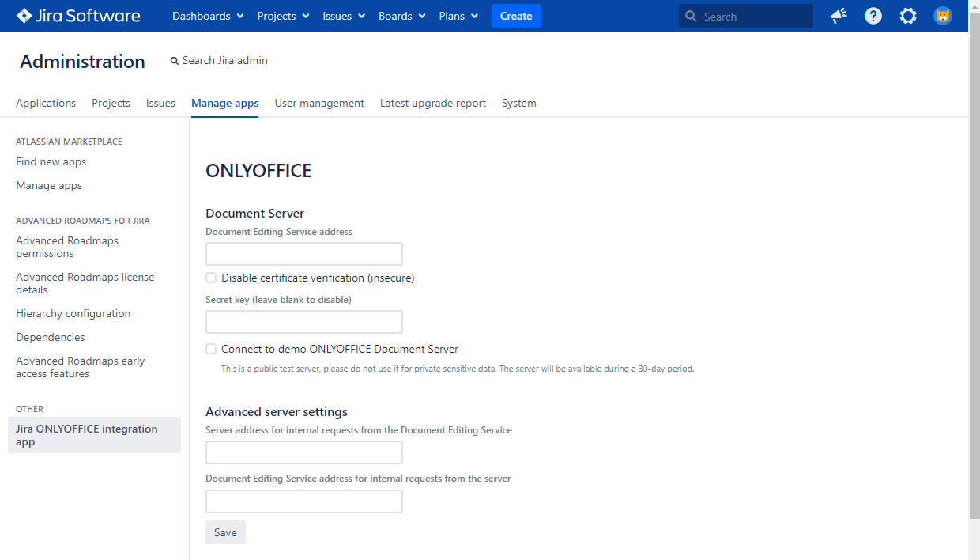Screen dimensions: 980x560
Task: Open the user profile avatar
Action: pos(943,16)
